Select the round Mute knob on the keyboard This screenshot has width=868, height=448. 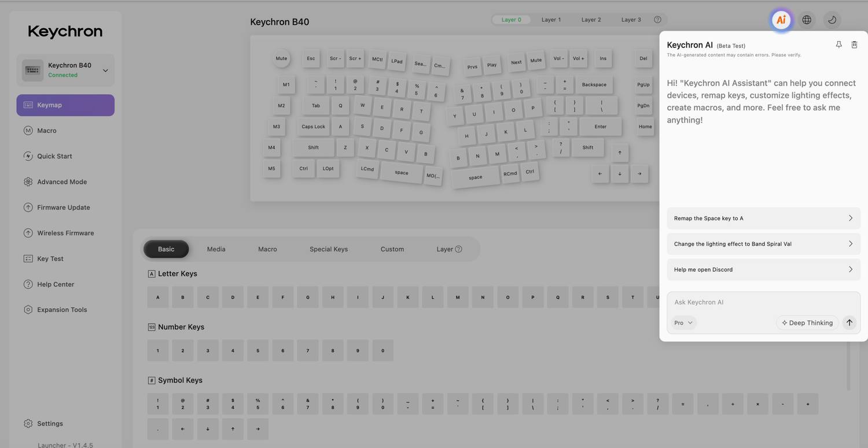[x=281, y=58]
